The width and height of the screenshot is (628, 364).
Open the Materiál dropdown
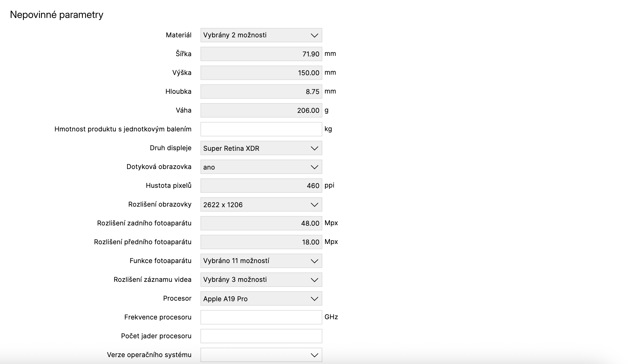pyautogui.click(x=261, y=35)
